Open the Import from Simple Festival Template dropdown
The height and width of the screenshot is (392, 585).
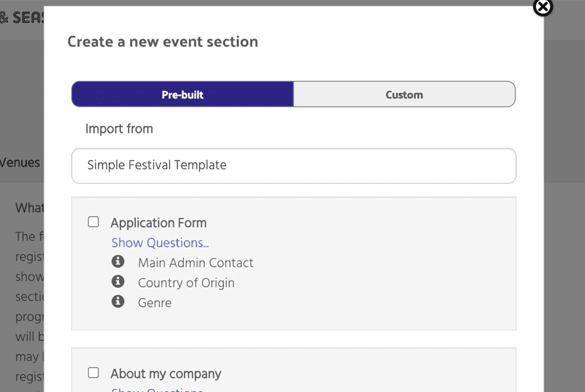(x=294, y=166)
